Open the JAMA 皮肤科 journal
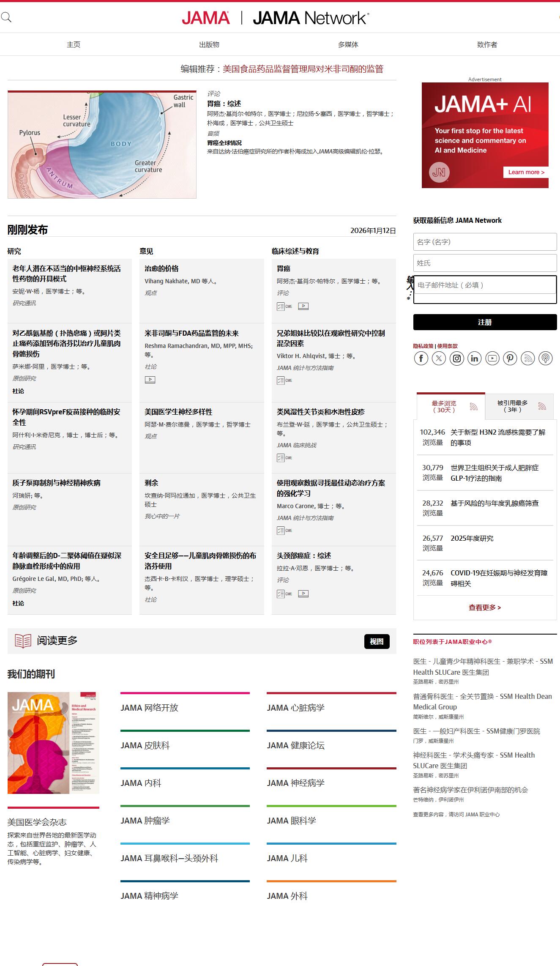The image size is (560, 966). click(145, 745)
